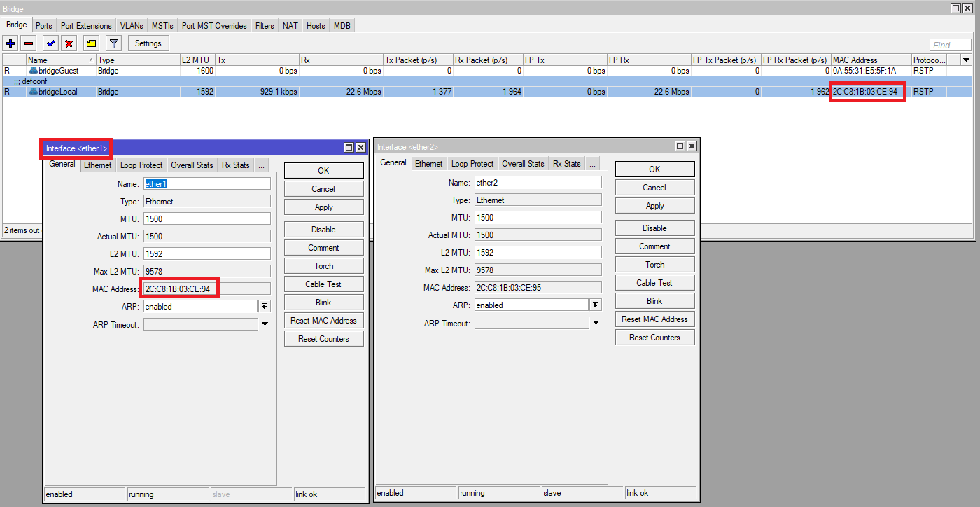This screenshot has width=980, height=507.
Task: Open the column selector dropdown in Bridge table
Action: [x=967, y=60]
